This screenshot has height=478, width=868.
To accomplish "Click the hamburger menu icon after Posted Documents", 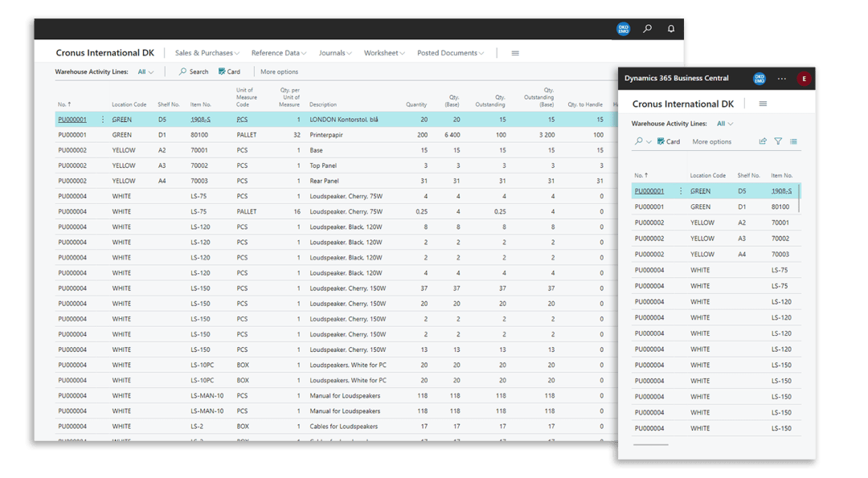I will (515, 53).
